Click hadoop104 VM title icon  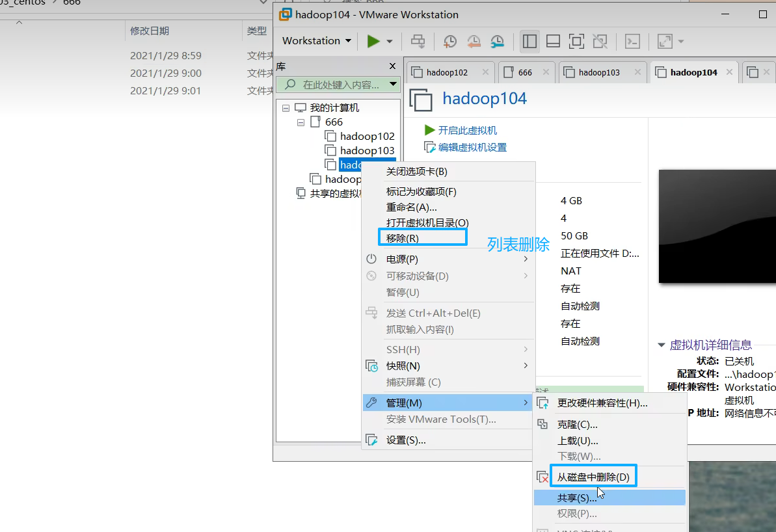(x=421, y=100)
